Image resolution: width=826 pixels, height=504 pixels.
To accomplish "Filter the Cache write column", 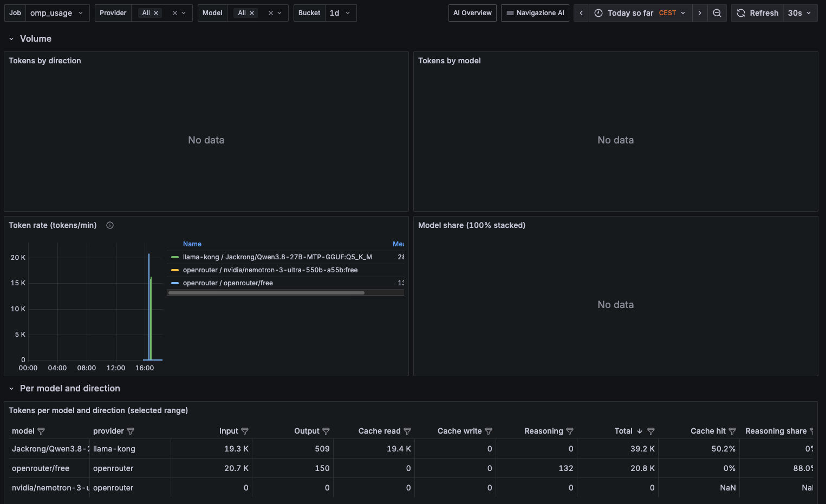I will pos(489,431).
